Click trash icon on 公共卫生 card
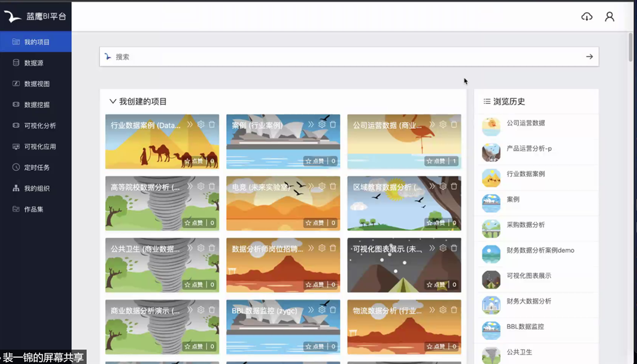 [x=212, y=248]
